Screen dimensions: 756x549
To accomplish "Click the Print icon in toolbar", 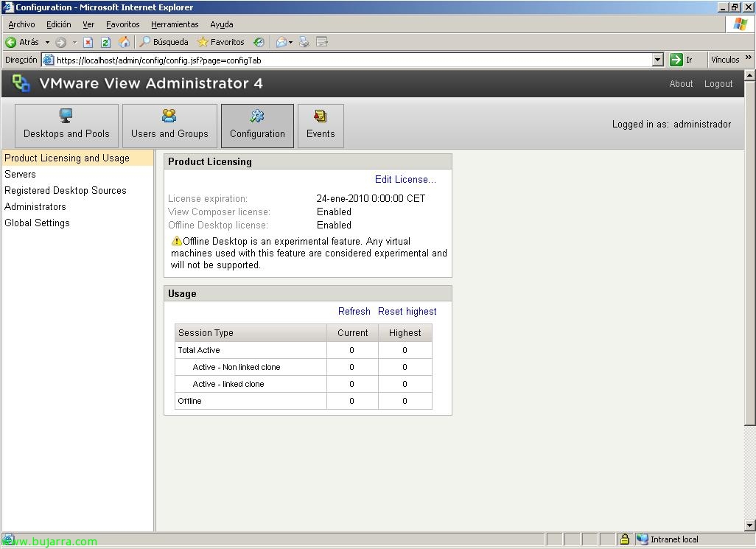I will coord(304,42).
